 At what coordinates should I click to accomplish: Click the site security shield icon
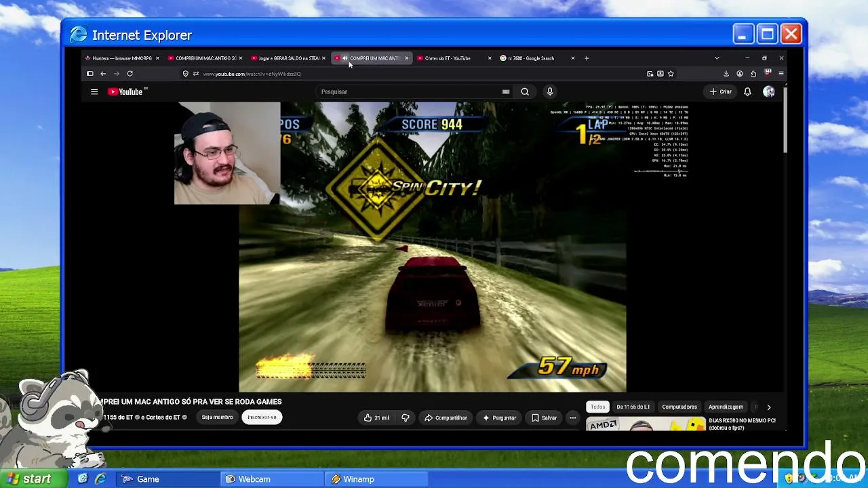coord(186,74)
